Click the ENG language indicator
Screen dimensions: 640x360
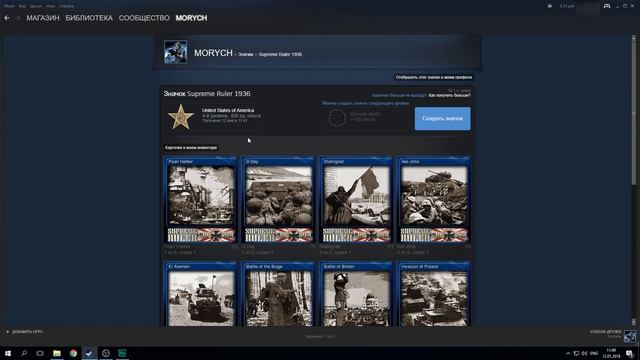click(594, 353)
